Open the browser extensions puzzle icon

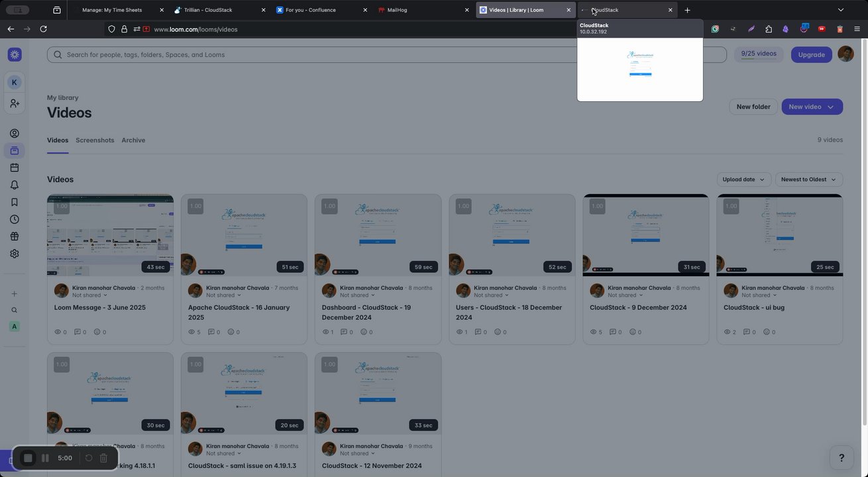pyautogui.click(x=769, y=29)
